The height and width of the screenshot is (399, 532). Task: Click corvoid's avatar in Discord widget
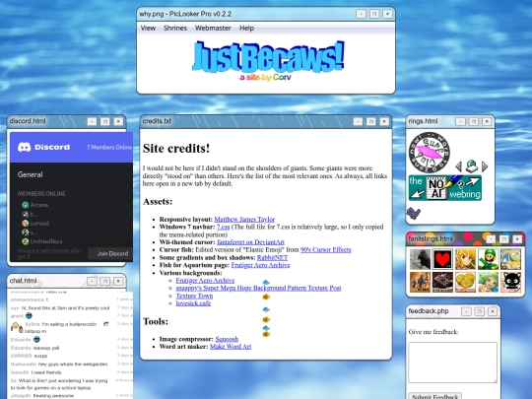coord(25,224)
